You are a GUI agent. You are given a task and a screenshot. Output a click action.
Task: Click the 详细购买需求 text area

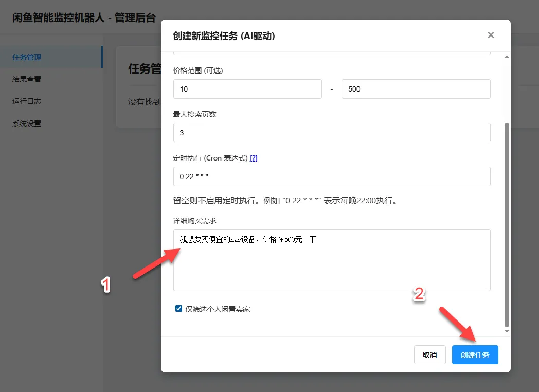tap(332, 260)
